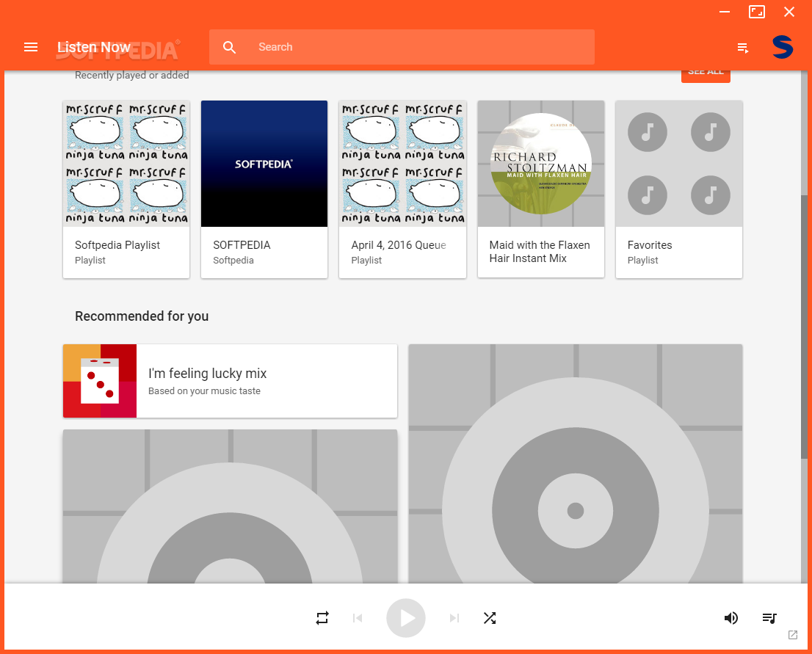Minimize the window
The image size is (812, 654).
[x=725, y=12]
